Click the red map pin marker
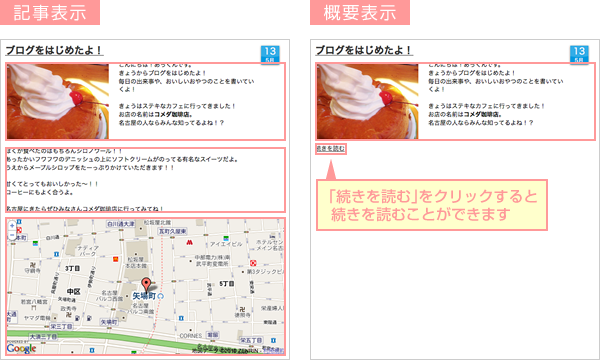600x360 pixels. point(146,285)
